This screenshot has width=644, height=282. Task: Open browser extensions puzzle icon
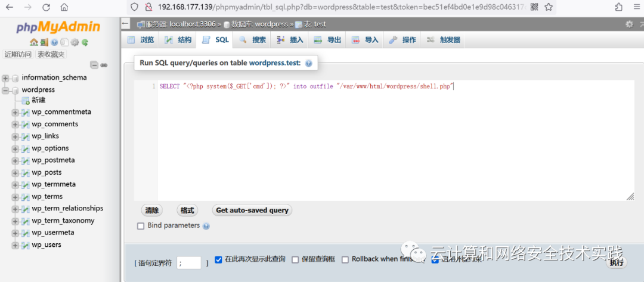618,7
